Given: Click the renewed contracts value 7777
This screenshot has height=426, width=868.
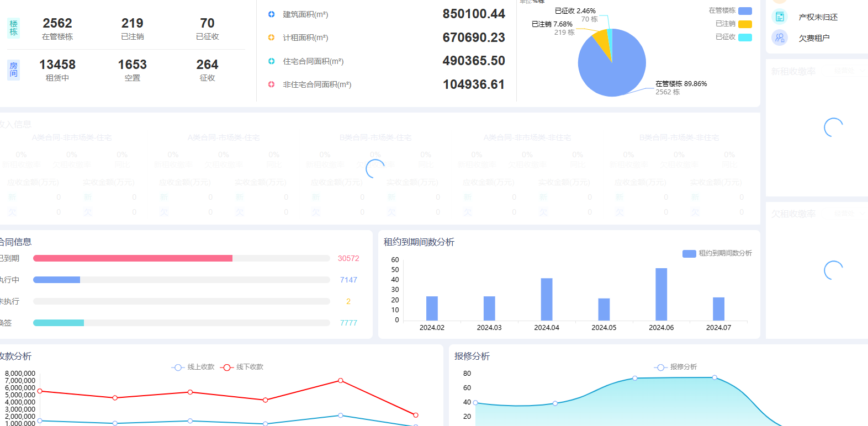Looking at the screenshot, I should [x=348, y=323].
